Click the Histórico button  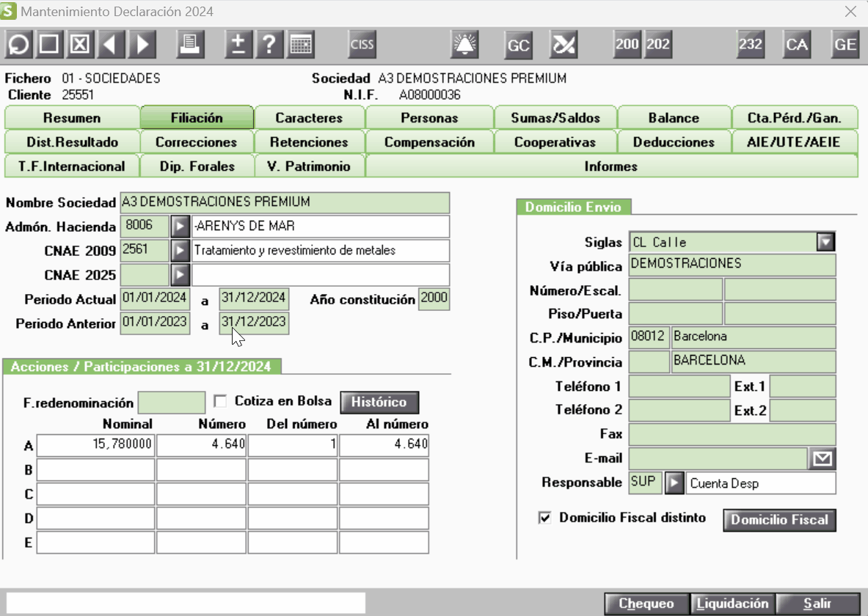point(379,402)
